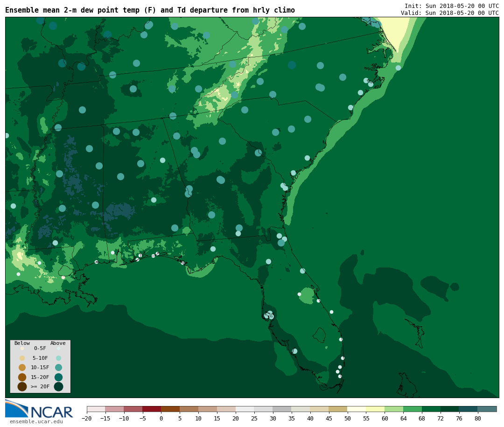Click the '0-5F' legend label
The image size is (504, 427).
click(40, 348)
